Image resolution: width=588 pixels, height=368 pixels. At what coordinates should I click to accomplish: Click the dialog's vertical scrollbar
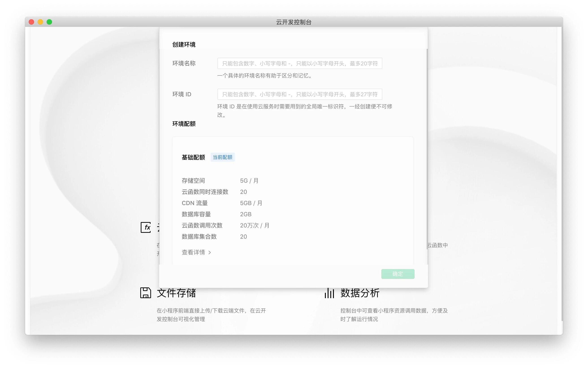(x=427, y=148)
